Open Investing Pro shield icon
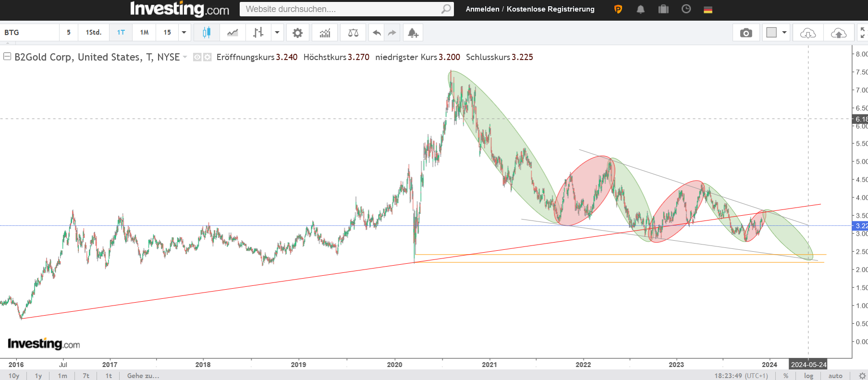 [x=618, y=9]
